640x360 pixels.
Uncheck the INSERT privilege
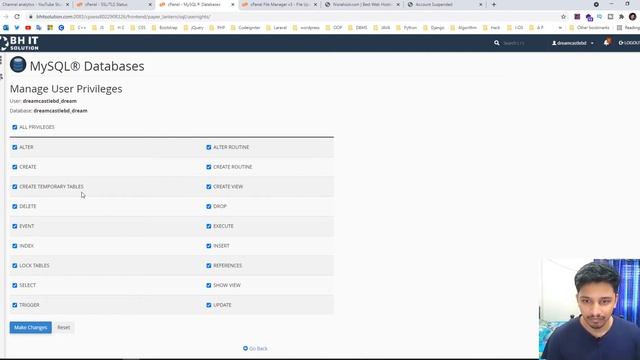click(209, 246)
